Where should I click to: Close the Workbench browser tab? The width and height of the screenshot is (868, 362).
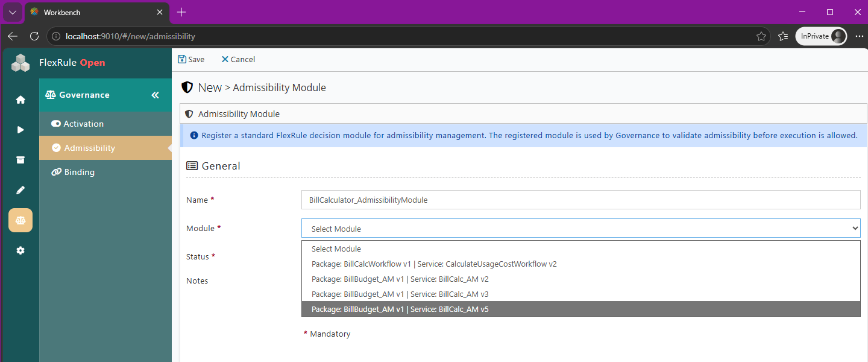(x=160, y=12)
